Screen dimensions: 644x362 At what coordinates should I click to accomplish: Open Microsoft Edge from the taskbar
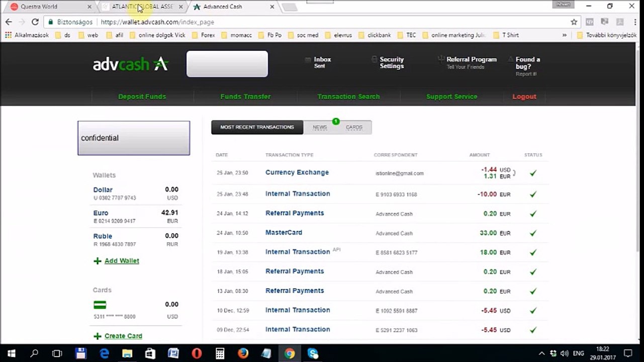[x=104, y=353]
